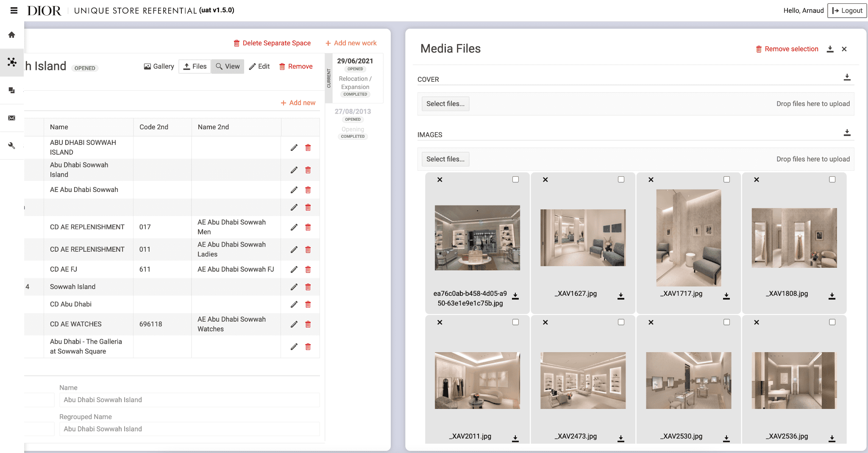
Task: Switch to Gallery view
Action: point(159,67)
